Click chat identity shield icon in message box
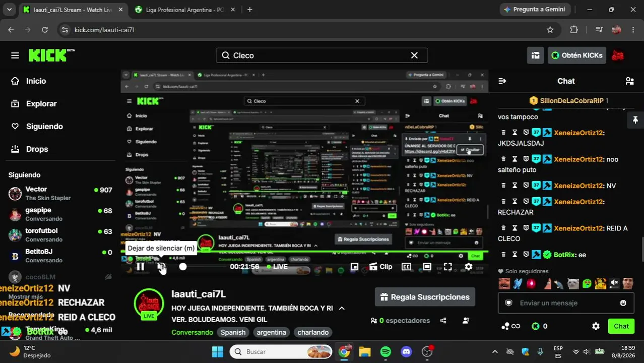Screen dimensions: 644x363 [508, 303]
